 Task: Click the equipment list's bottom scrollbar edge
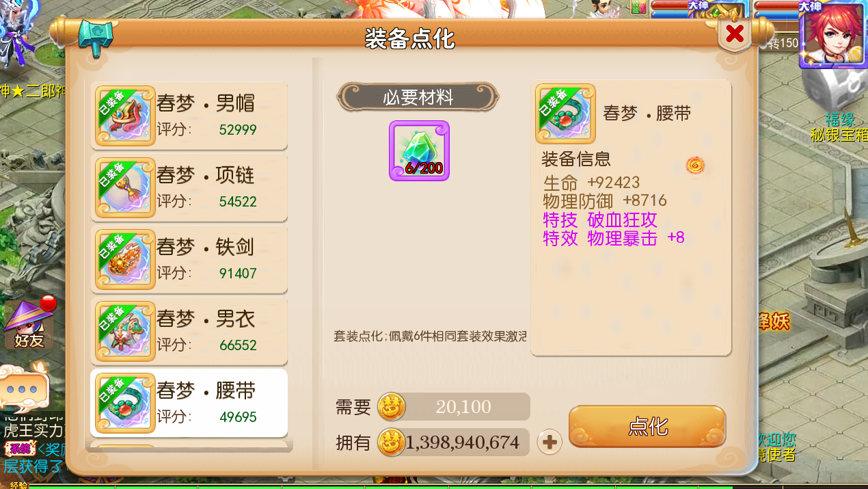pos(189,447)
